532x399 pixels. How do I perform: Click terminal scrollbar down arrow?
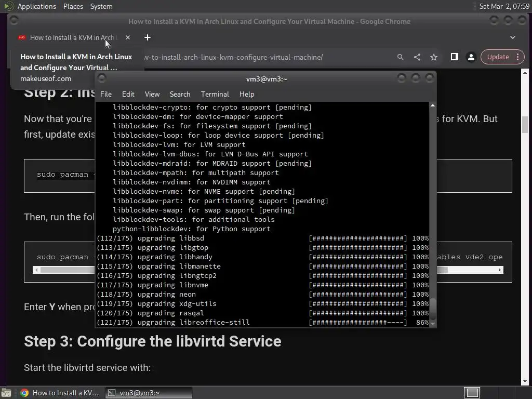coord(433,324)
